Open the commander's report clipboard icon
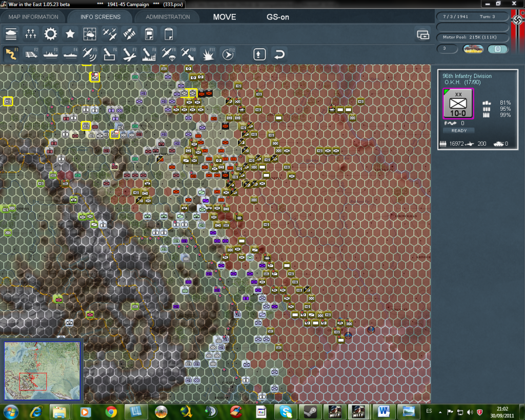525x420 pixels. (x=149, y=34)
